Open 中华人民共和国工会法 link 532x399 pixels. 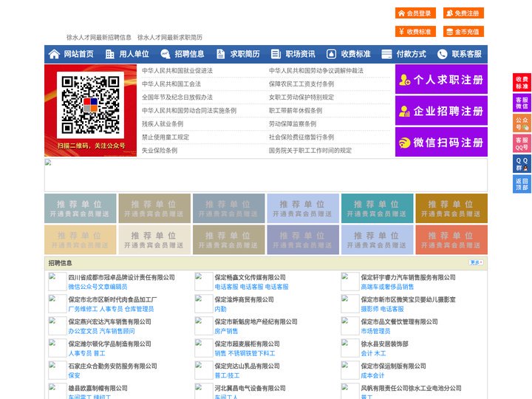coord(171,83)
